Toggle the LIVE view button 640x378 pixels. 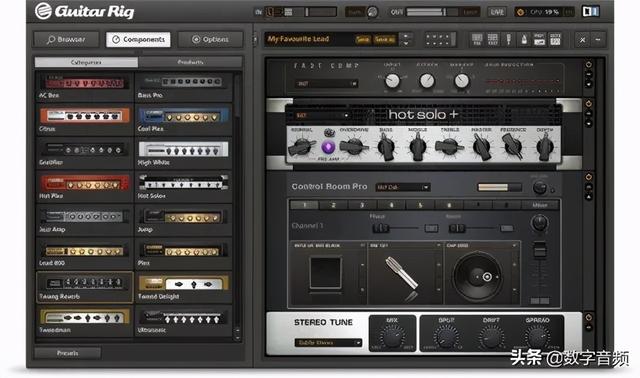tap(497, 12)
